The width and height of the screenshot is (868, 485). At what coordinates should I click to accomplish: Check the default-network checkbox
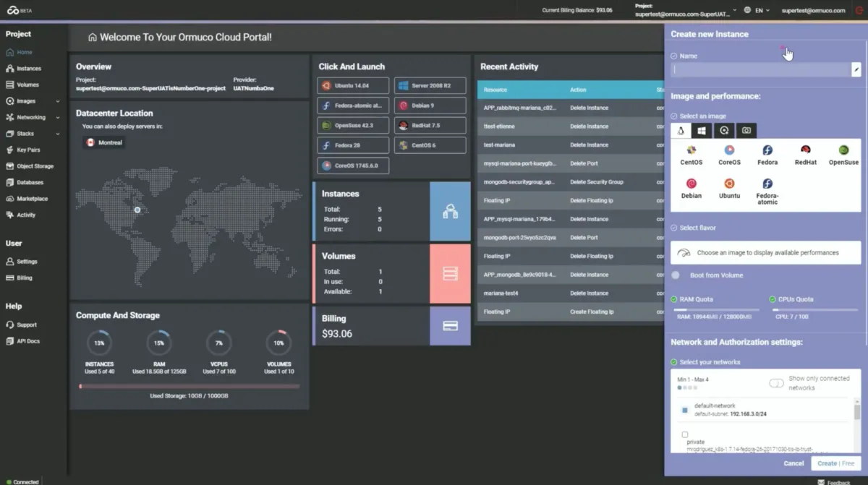click(x=684, y=410)
